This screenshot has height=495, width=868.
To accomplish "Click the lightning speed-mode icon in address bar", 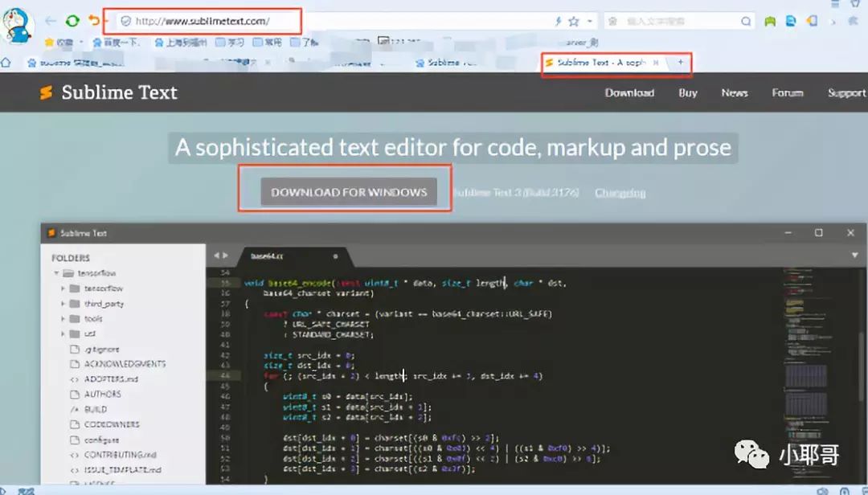I will 558,22.
